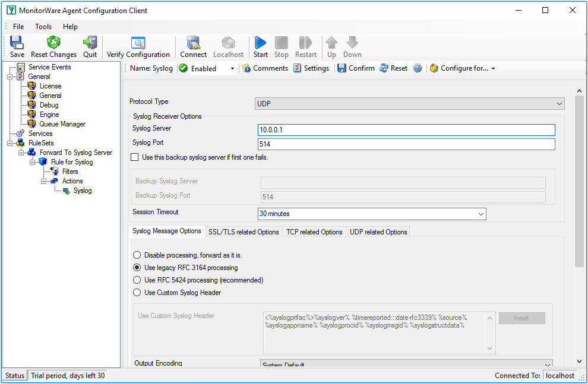Reset the action settings in action bar

pyautogui.click(x=393, y=68)
